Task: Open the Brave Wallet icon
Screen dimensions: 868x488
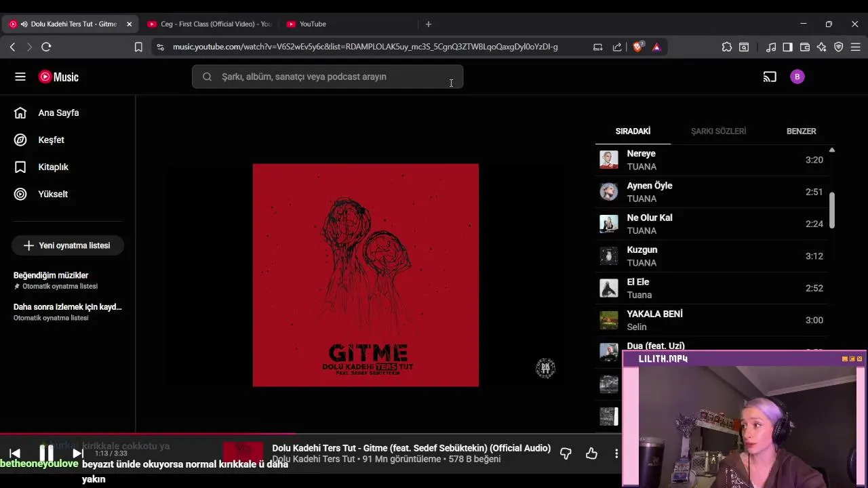Action: click(x=805, y=47)
